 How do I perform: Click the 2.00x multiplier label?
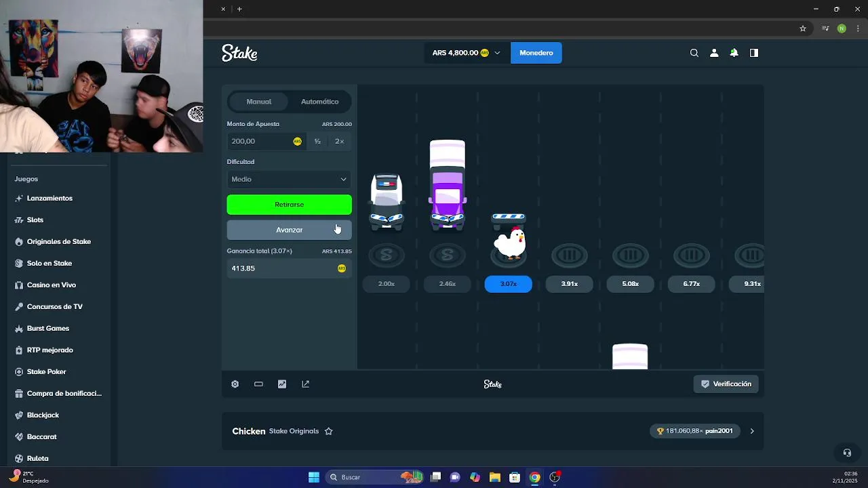[x=387, y=284]
